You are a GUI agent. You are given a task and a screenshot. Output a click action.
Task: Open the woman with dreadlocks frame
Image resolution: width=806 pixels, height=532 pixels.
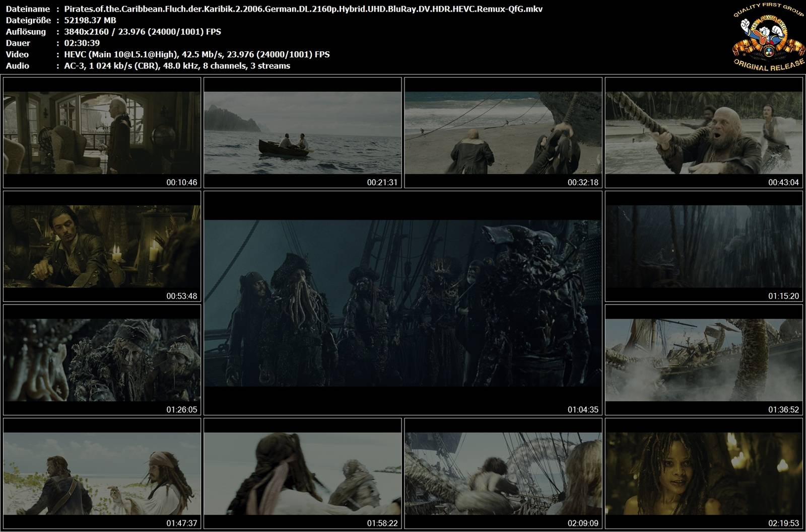point(704,473)
